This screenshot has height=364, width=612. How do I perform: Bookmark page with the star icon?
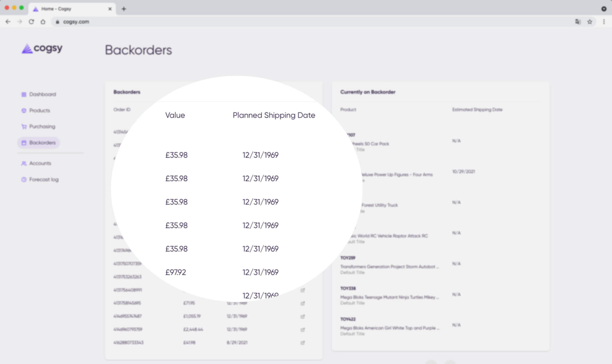[x=590, y=22]
